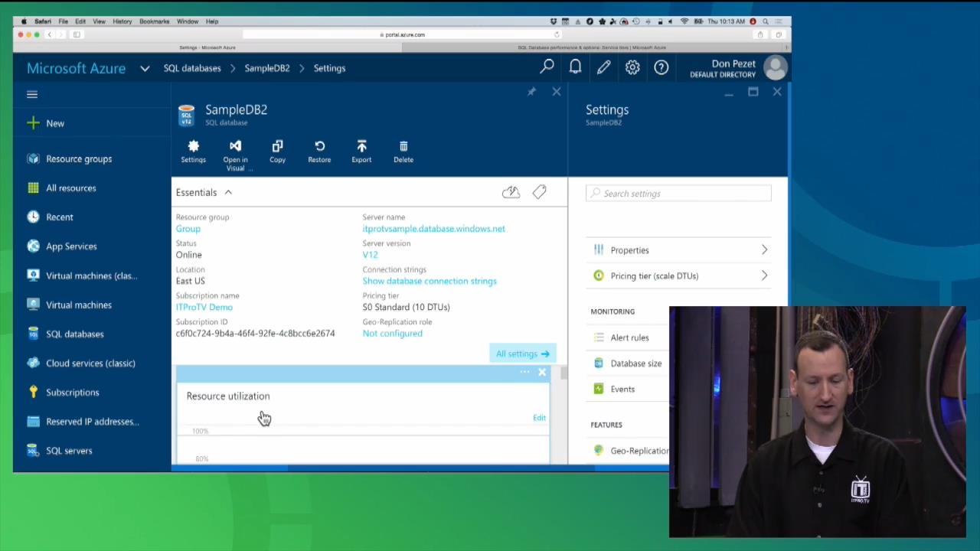
Task: Click V12 server version link
Action: coord(370,255)
